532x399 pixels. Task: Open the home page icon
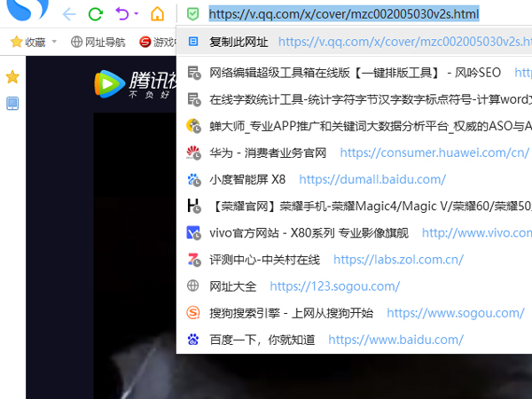(157, 14)
